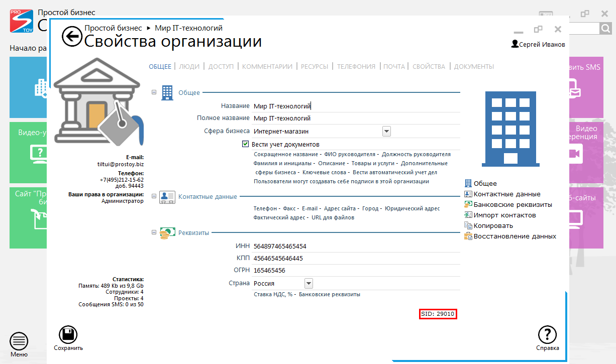Click the Фактический адрес link

coord(279,217)
